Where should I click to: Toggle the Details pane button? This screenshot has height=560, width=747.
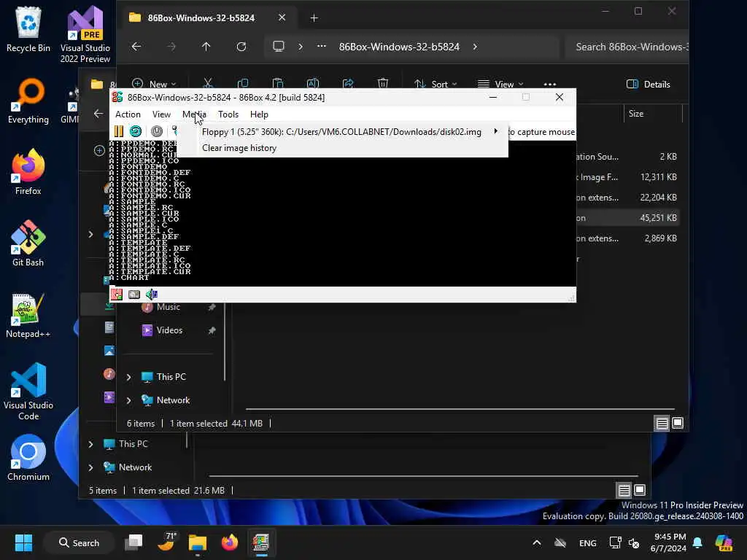(x=648, y=85)
